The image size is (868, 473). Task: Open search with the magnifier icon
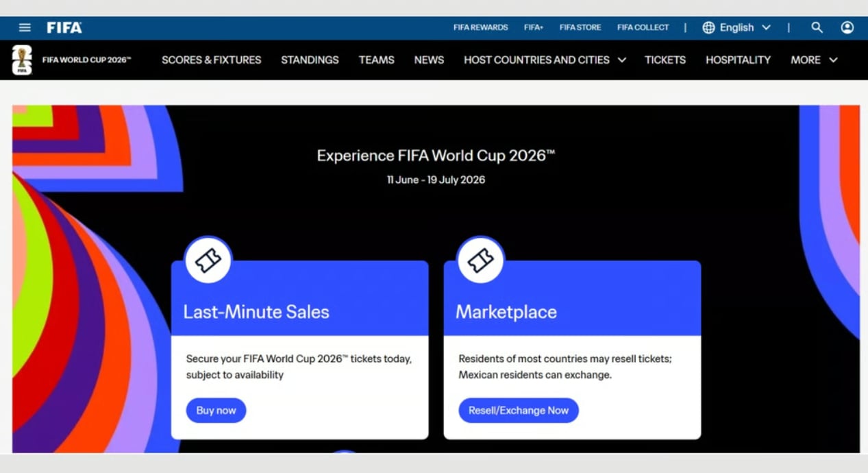[x=817, y=27]
